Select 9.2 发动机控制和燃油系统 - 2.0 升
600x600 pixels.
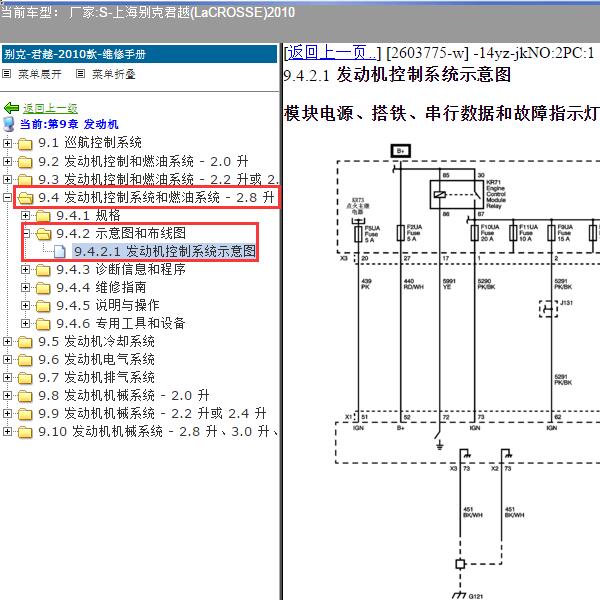[143, 161]
